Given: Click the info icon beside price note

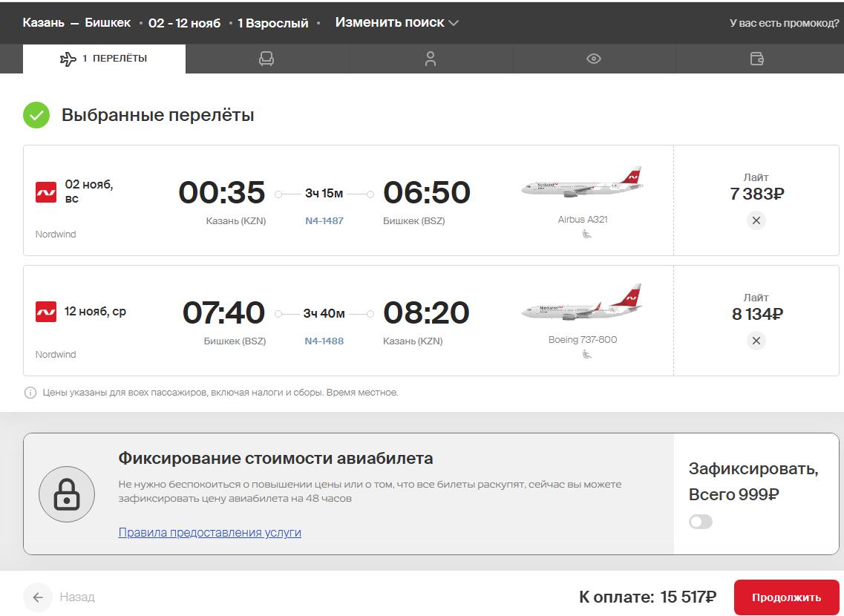Looking at the screenshot, I should point(30,393).
